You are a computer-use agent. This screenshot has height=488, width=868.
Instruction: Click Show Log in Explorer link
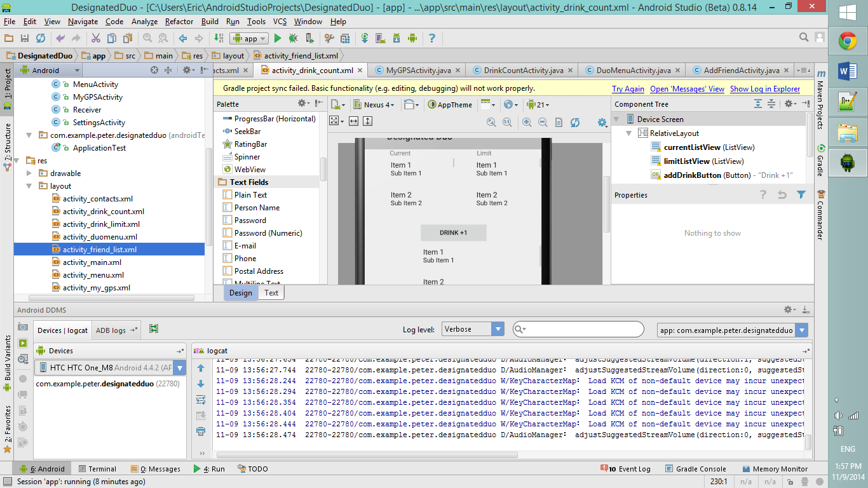point(765,89)
